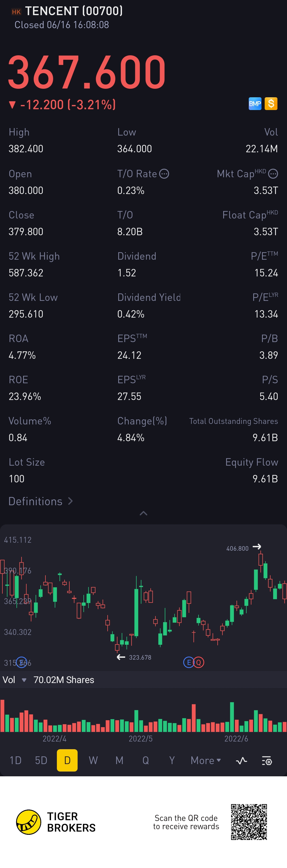Open the Mkt Cap currency info icon

[x=273, y=174]
